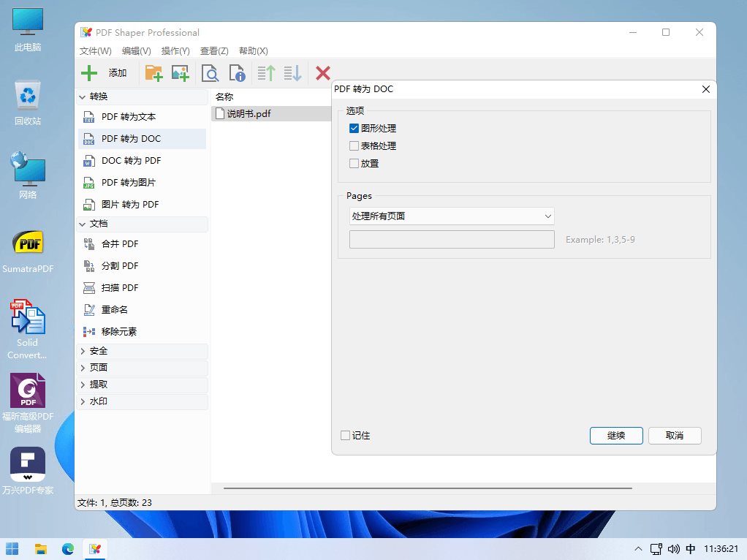Click the 继续 button
Viewport: 747px width, 560px height.
point(616,436)
